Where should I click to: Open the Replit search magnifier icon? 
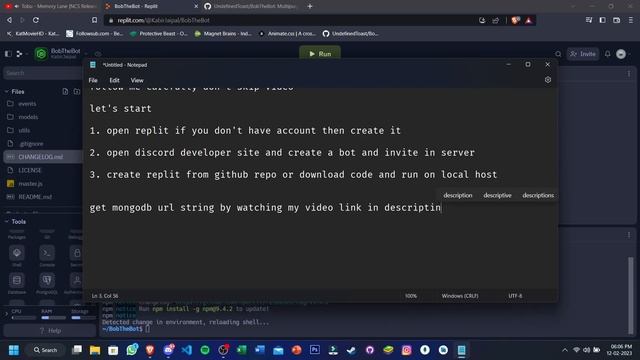click(558, 54)
